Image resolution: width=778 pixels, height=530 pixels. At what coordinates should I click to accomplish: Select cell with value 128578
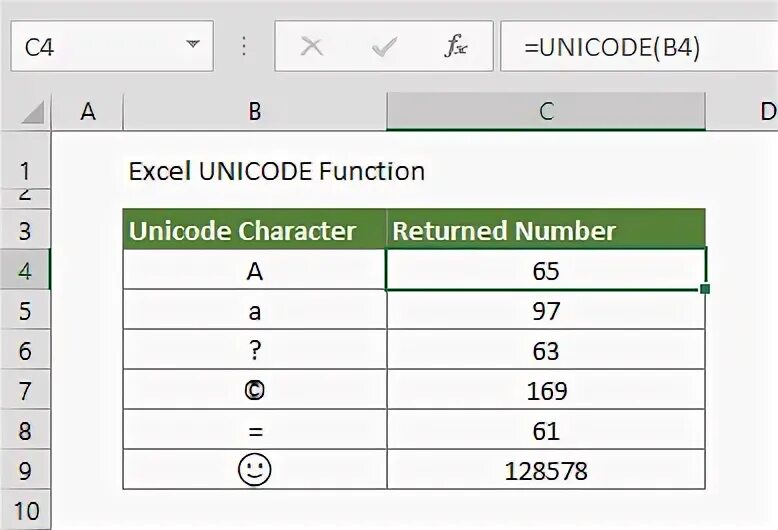(546, 470)
